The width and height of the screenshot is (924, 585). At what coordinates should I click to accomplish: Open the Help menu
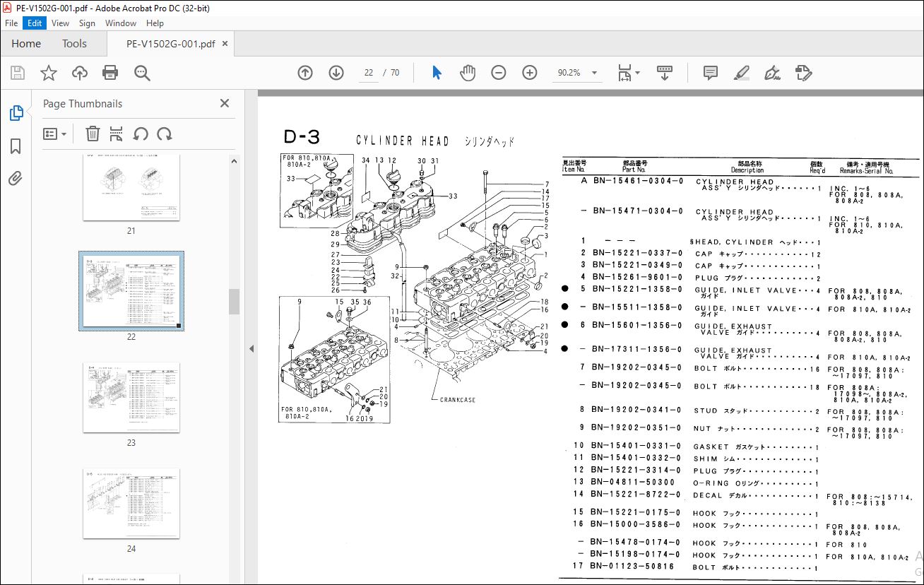pyautogui.click(x=155, y=23)
